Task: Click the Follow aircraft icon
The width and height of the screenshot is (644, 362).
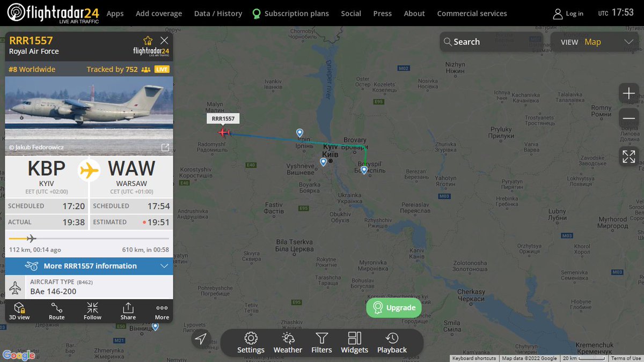Action: coord(92,311)
